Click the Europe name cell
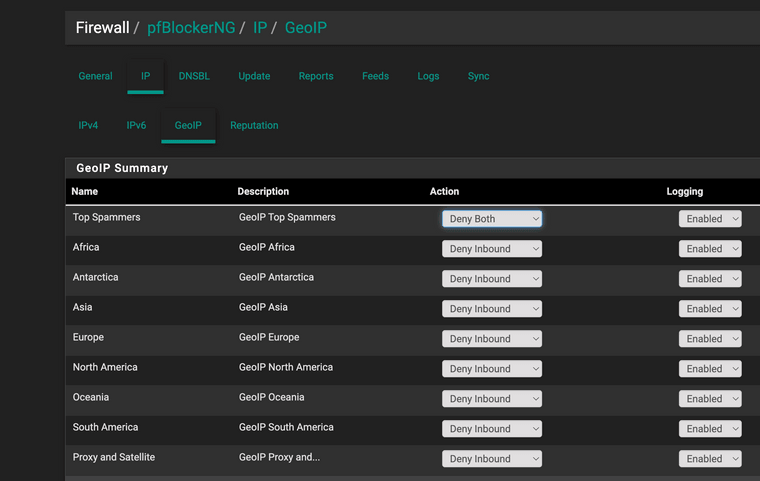 [88, 337]
